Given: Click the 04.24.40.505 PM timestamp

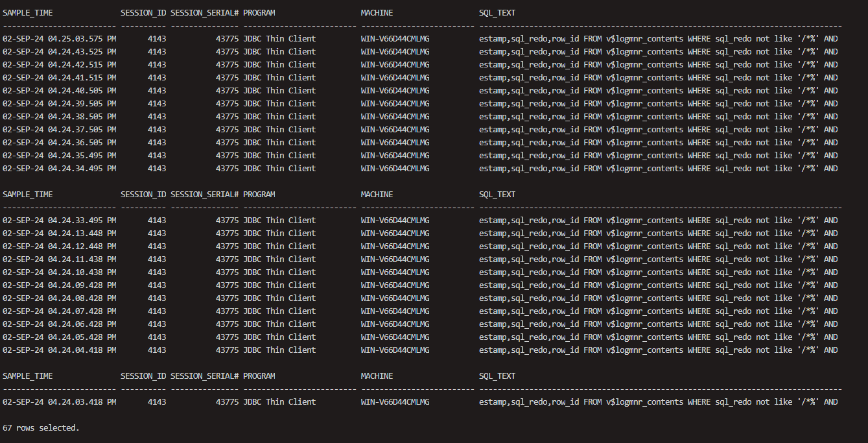Looking at the screenshot, I should (82, 91).
